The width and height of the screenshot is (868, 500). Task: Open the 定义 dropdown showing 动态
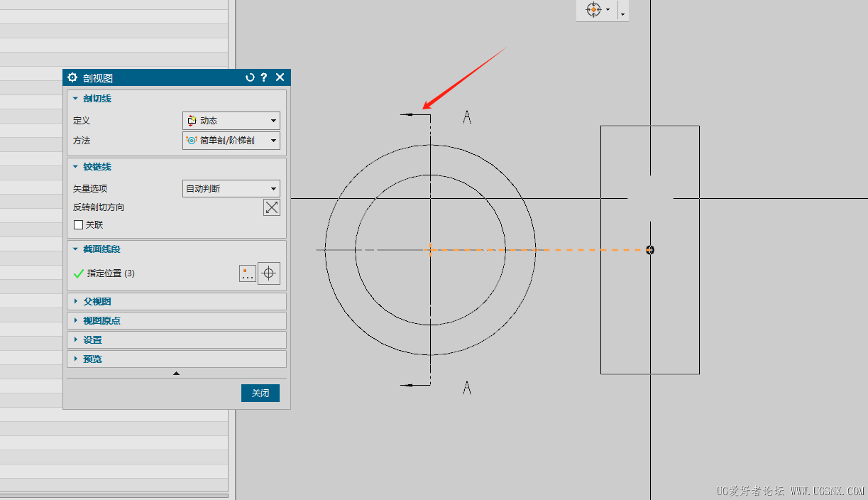[231, 121]
